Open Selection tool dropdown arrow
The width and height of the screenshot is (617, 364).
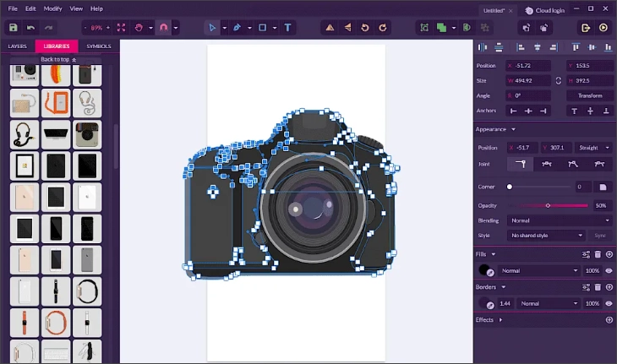click(224, 28)
